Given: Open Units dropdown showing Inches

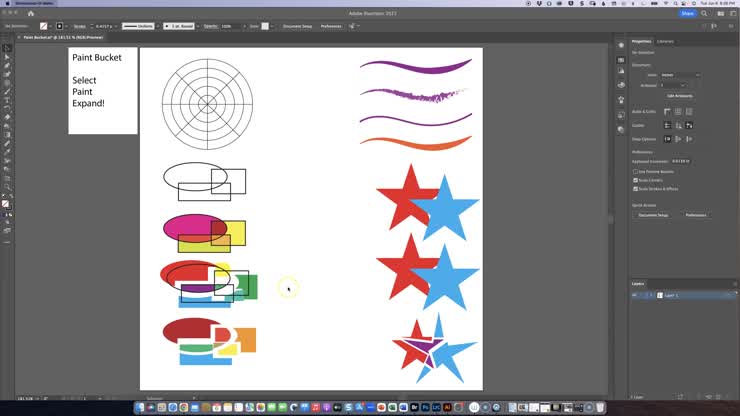Looking at the screenshot, I should point(680,75).
